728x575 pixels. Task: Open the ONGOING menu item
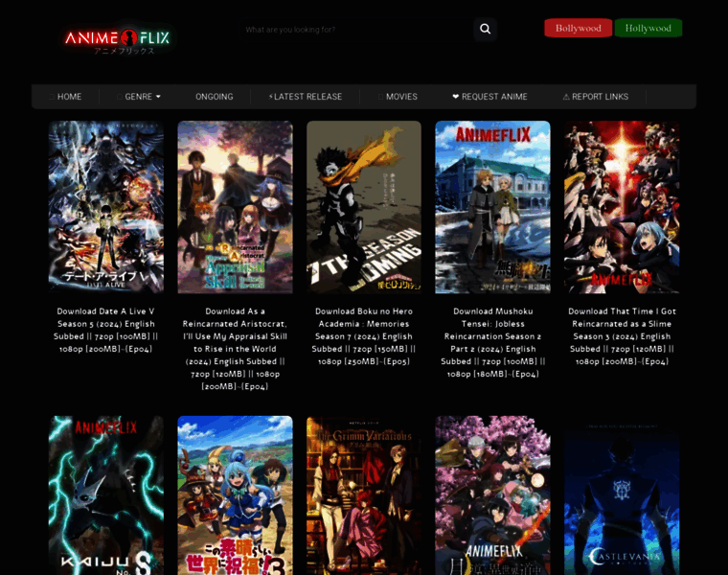214,97
